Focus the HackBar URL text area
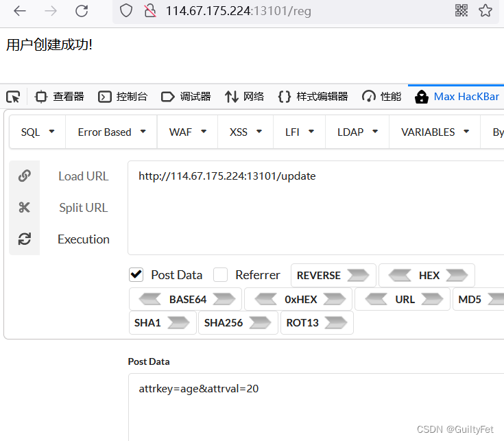Viewport: 504px width, 441px height. coord(315,208)
